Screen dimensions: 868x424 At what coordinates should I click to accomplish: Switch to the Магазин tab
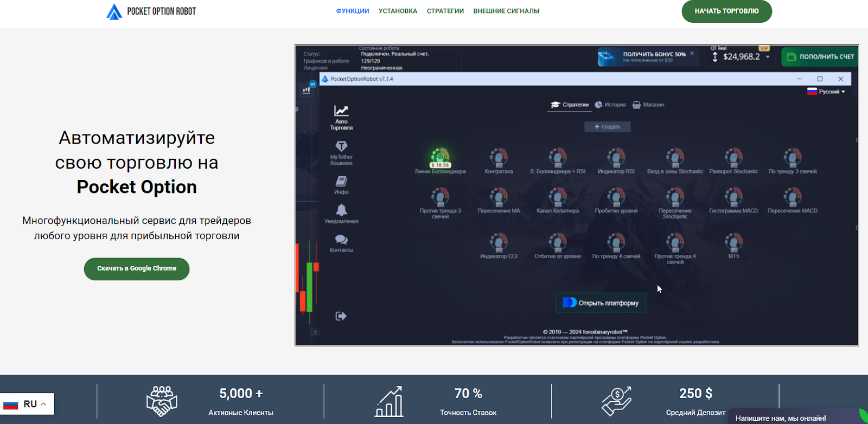pos(648,105)
